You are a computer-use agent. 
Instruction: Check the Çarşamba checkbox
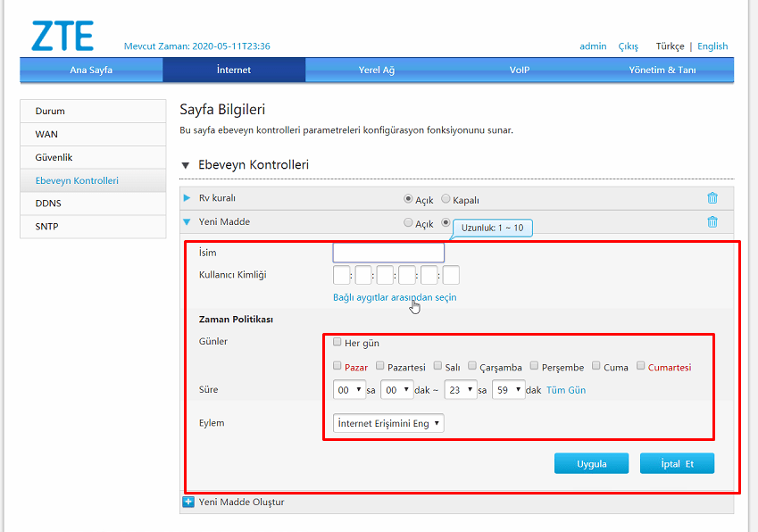coord(471,365)
